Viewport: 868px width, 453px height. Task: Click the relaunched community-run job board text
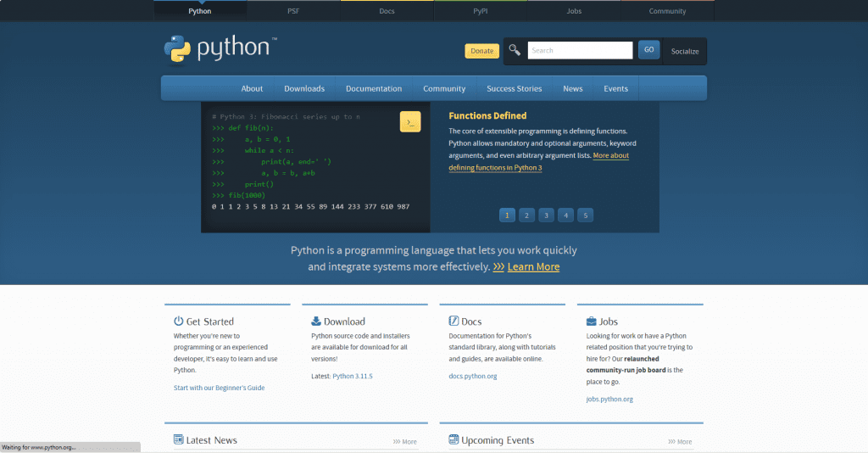[x=626, y=365]
